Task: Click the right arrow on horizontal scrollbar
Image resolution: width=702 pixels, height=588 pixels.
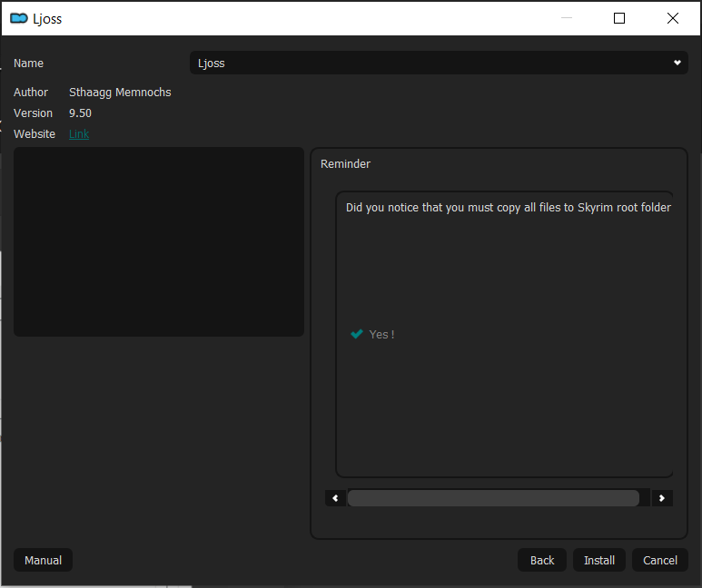Action: (662, 498)
